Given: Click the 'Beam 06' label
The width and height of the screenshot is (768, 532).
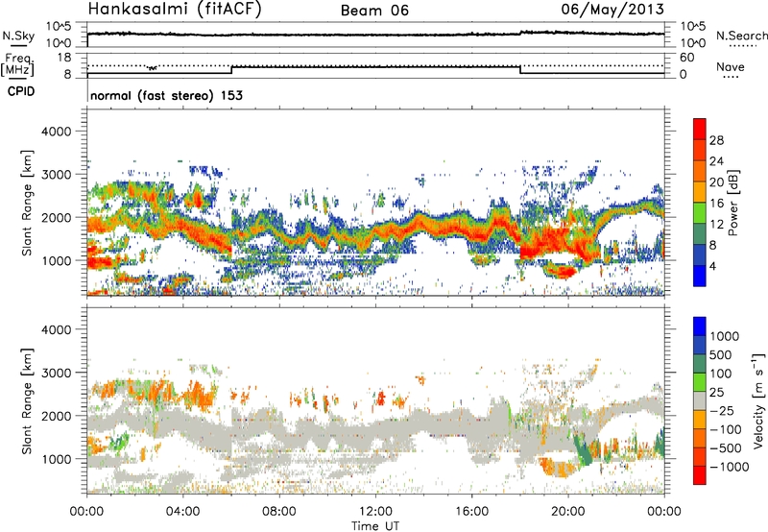Looking at the screenshot, I should [x=374, y=11].
